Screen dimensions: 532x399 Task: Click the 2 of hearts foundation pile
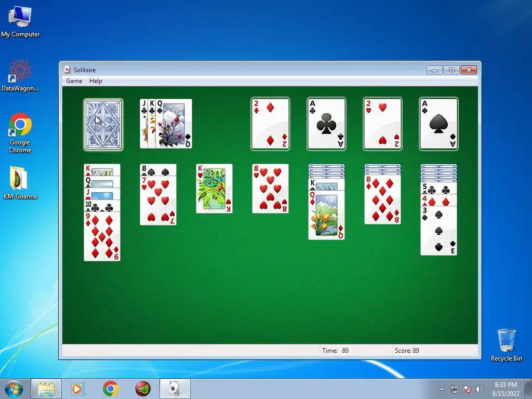(x=382, y=124)
